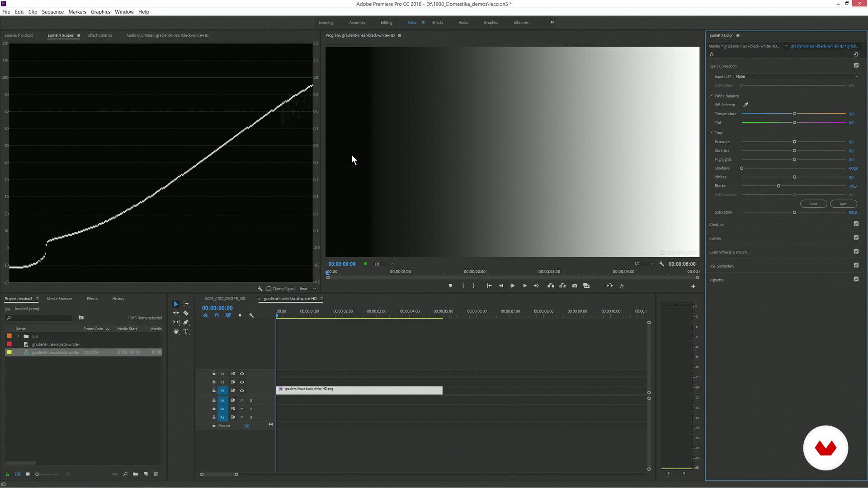The width and height of the screenshot is (868, 488).
Task: Click Auto button in Tone section
Action: click(x=843, y=204)
